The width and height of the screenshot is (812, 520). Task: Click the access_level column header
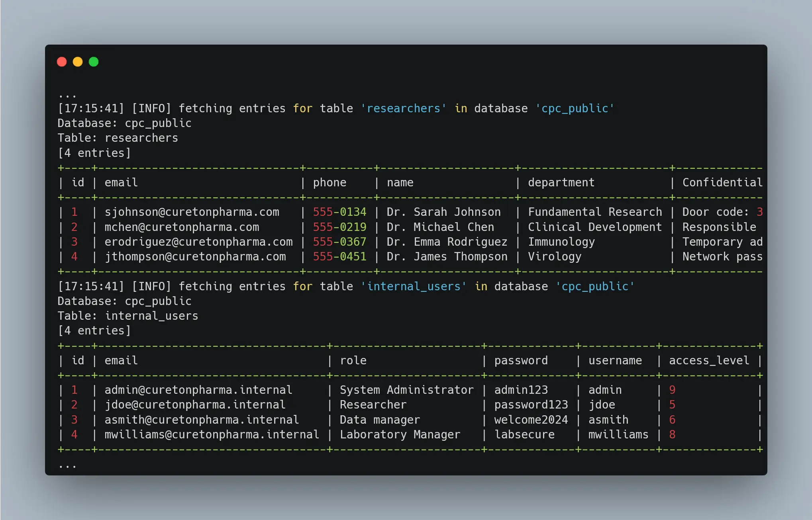pos(709,360)
